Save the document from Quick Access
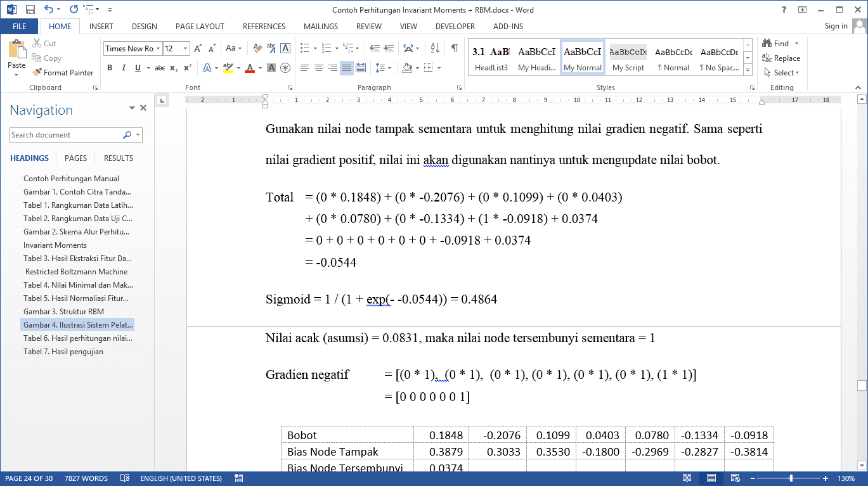The image size is (868, 486). point(30,10)
